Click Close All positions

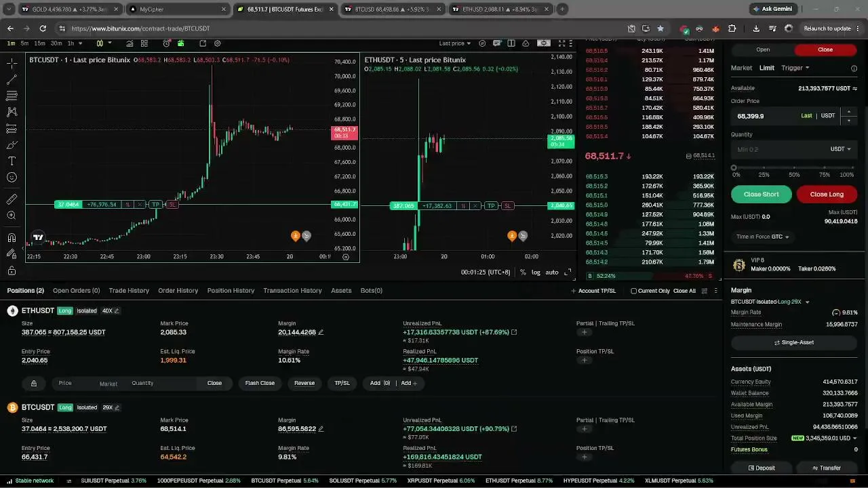(684, 291)
